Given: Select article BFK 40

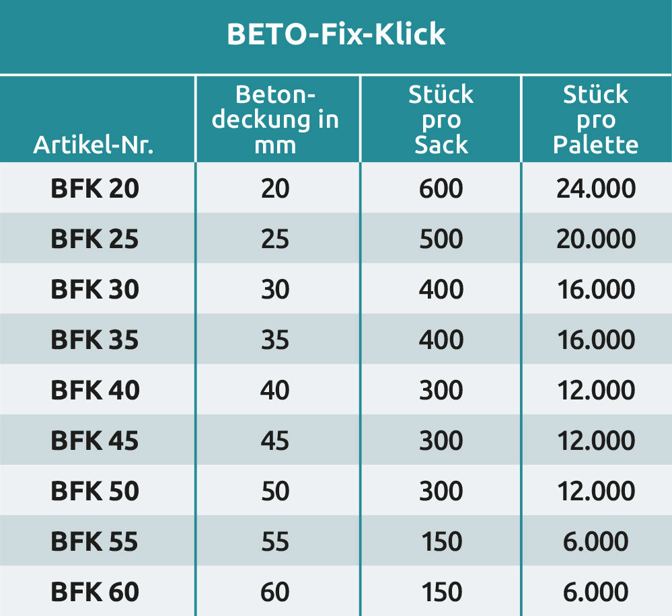Looking at the screenshot, I should click(x=95, y=391).
